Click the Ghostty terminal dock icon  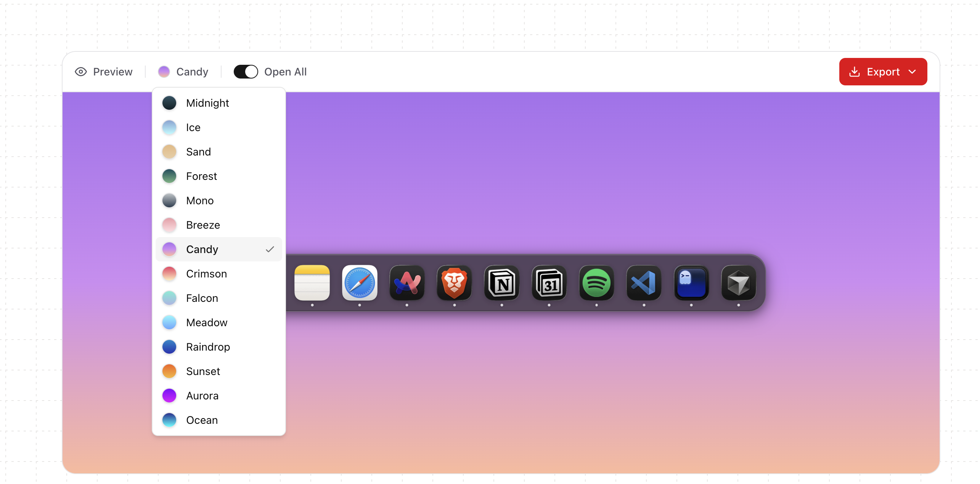691,283
